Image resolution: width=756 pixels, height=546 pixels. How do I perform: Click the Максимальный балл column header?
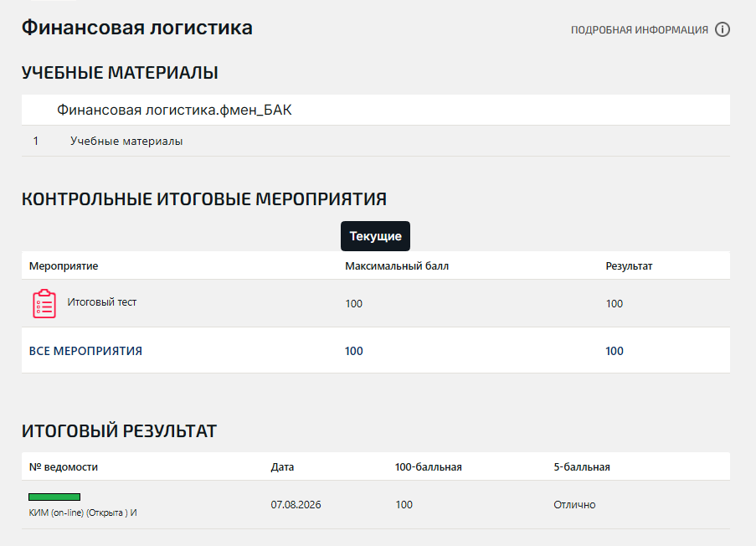397,265
